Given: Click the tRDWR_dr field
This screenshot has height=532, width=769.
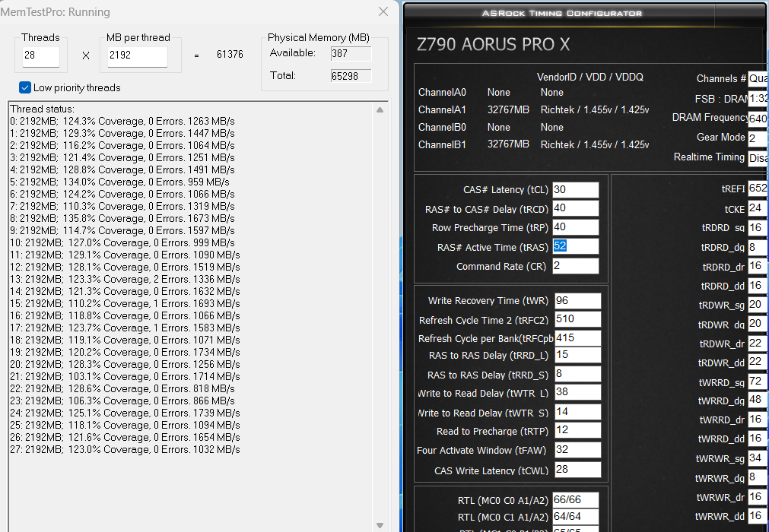Looking at the screenshot, I should (758, 344).
